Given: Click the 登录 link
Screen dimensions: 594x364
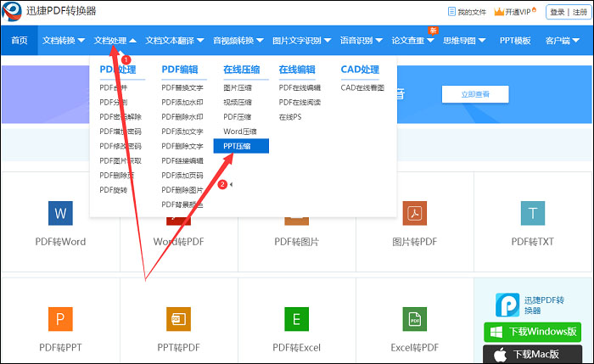Looking at the screenshot, I should coord(558,12).
